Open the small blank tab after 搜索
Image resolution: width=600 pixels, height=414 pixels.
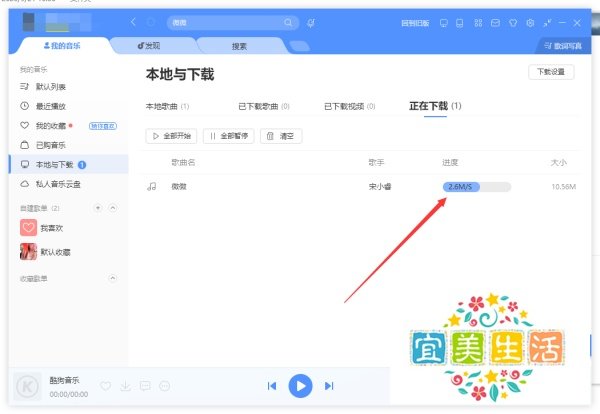[300, 46]
